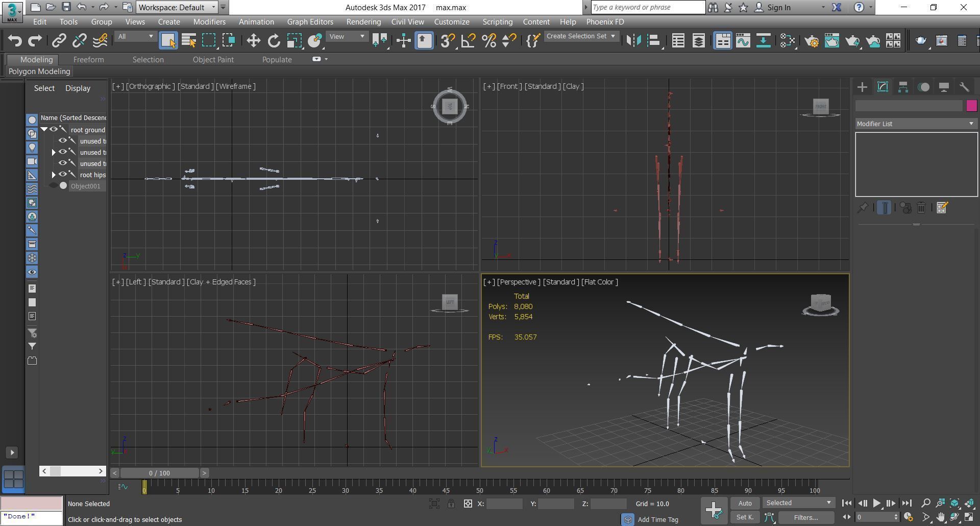980x526 pixels.
Task: Open the Workspace: Default dropdown
Action: pyautogui.click(x=177, y=8)
